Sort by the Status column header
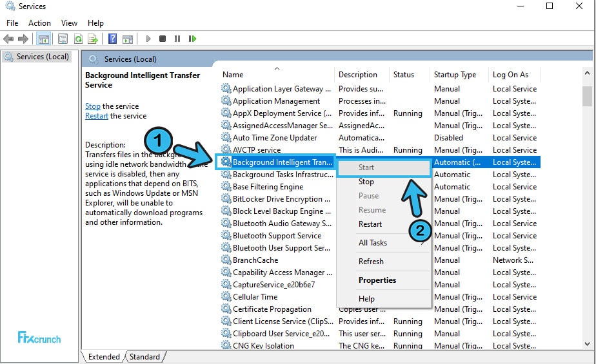Screen dimensions: 596x364 pyautogui.click(x=410, y=74)
